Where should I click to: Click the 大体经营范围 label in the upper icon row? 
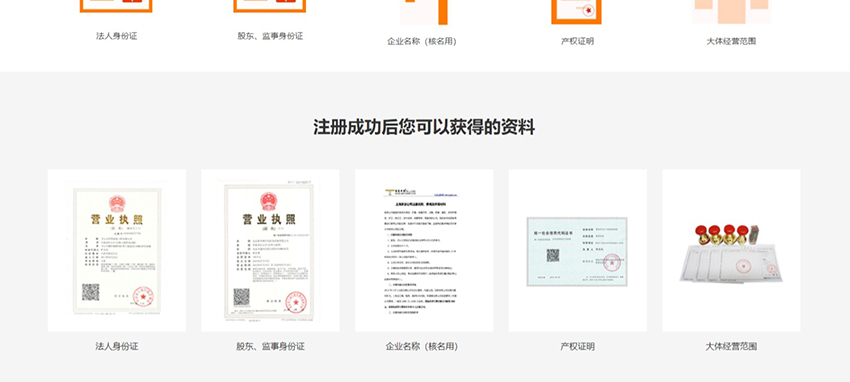tap(731, 41)
